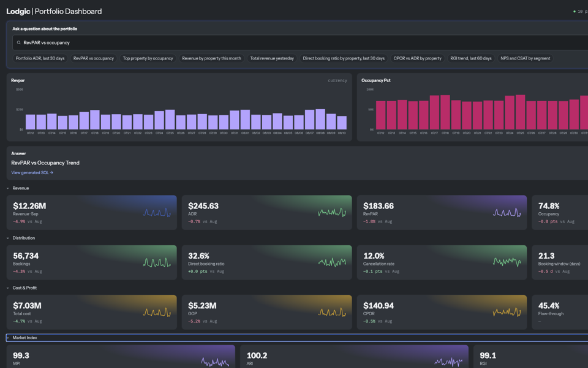The image size is (588, 368).
Task: Click the ARI sparkline chart
Action: pyautogui.click(x=448, y=362)
